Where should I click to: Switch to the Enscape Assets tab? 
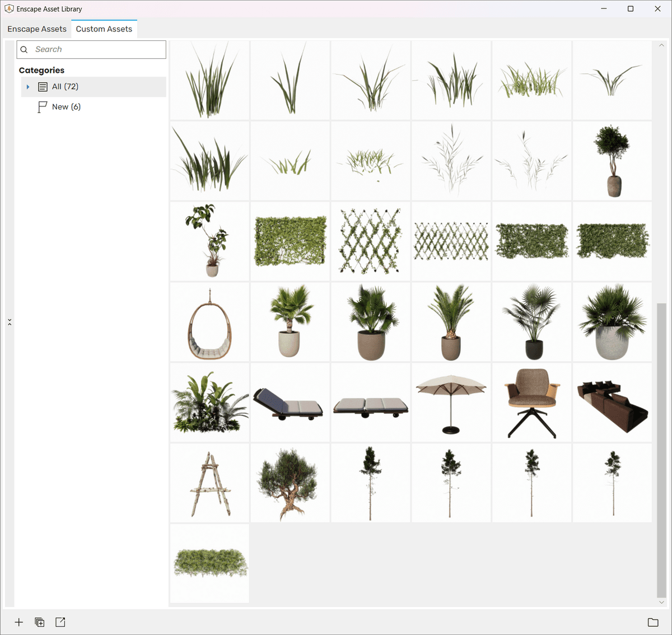pos(37,29)
